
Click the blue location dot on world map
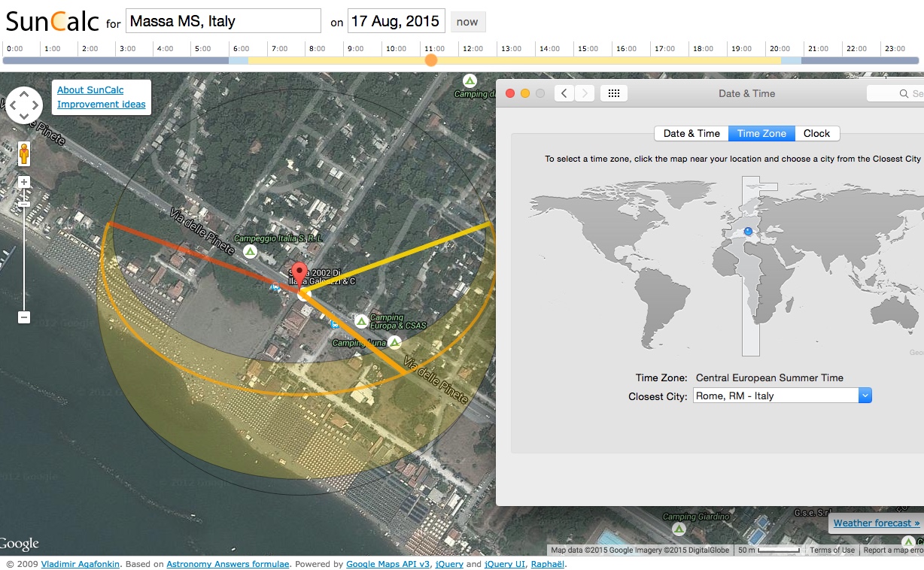[x=748, y=232]
